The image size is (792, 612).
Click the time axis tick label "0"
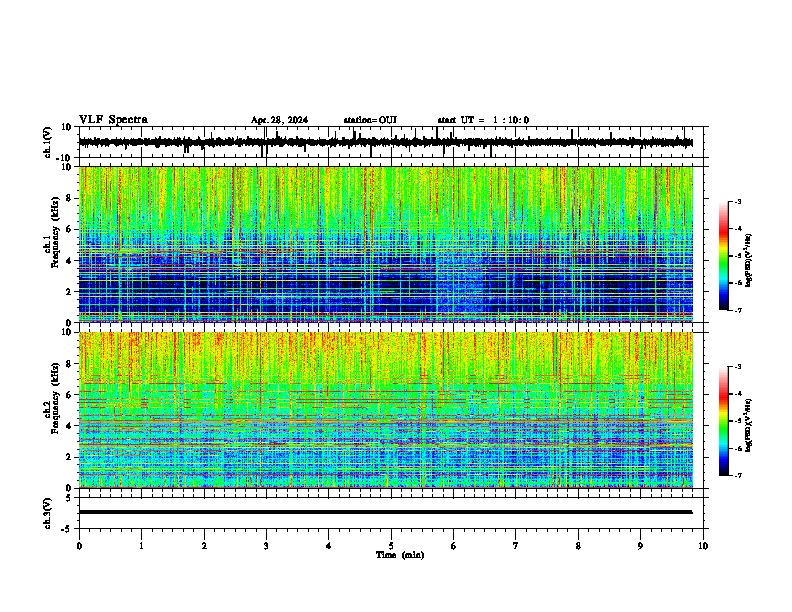tap(79, 546)
